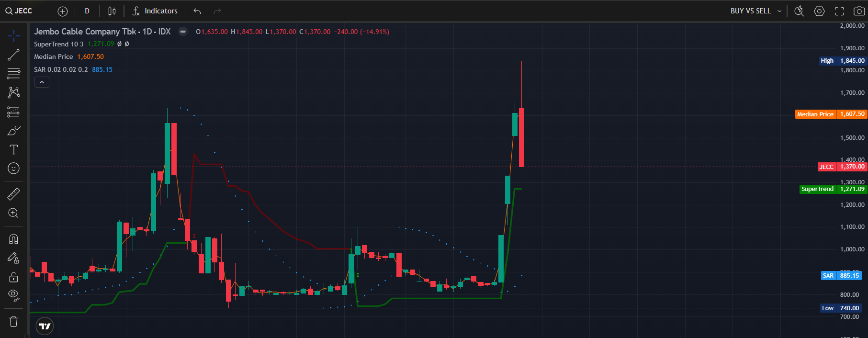The image size is (868, 338).
Task: Select the ruler measure tool
Action: [13, 194]
